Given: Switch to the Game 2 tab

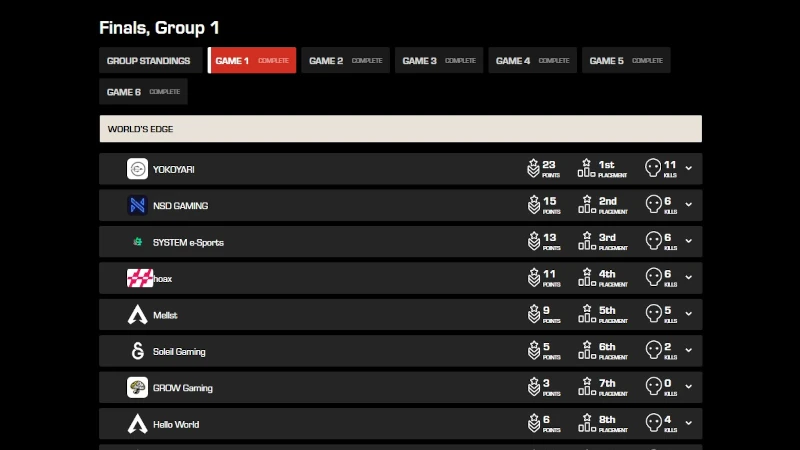Looking at the screenshot, I should [x=345, y=60].
